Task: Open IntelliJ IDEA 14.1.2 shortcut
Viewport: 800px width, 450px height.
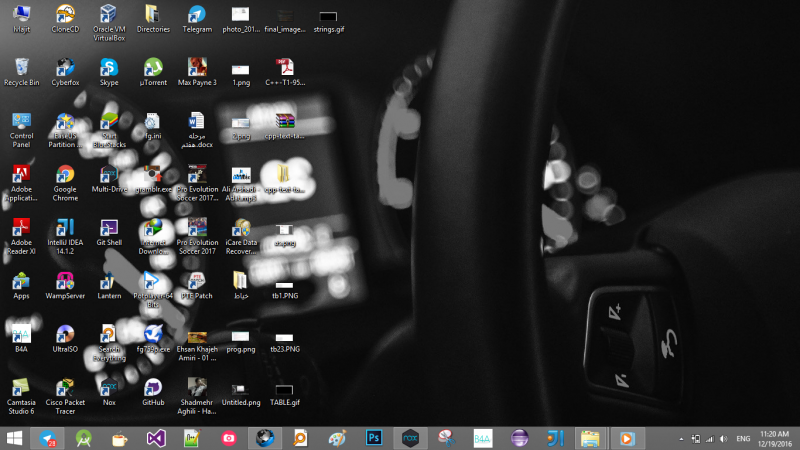Action: click(x=65, y=237)
